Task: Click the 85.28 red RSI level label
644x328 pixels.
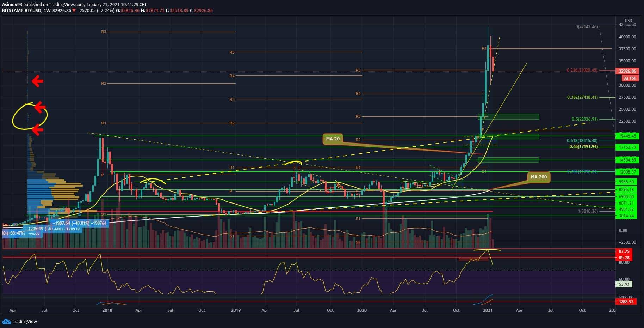Action: click(624, 258)
